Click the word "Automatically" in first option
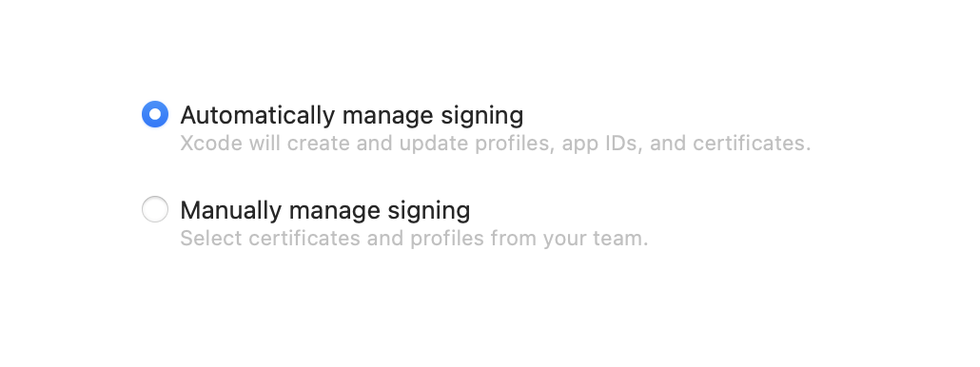 pyautogui.click(x=258, y=116)
